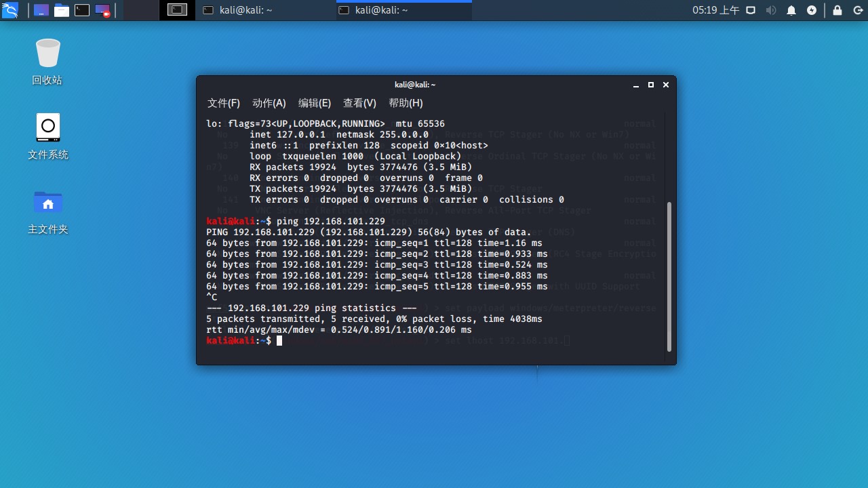Open the screen recorder launcher in panel
The height and width of the screenshot is (488, 868).
click(x=102, y=10)
